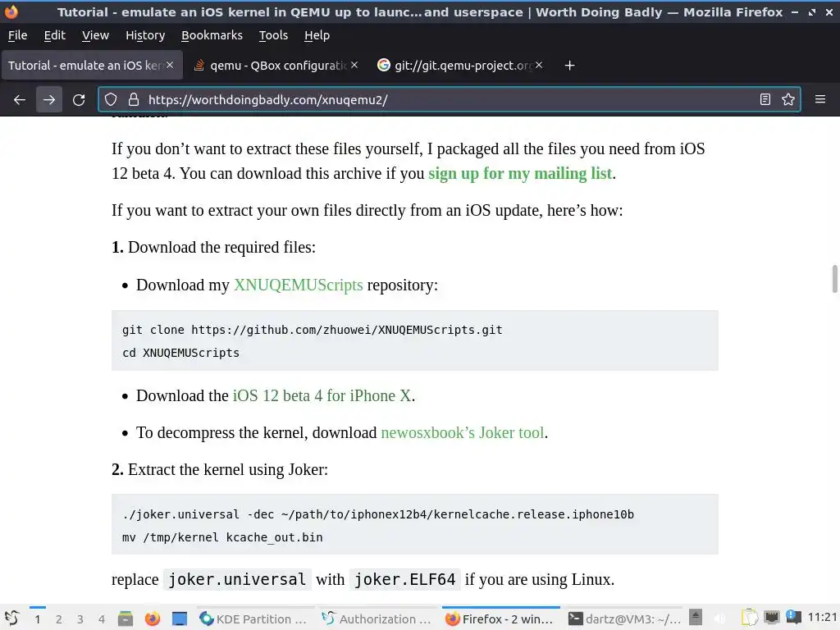Switch to virtual desktop 4
This screenshot has width=840, height=630.
pos(102,619)
